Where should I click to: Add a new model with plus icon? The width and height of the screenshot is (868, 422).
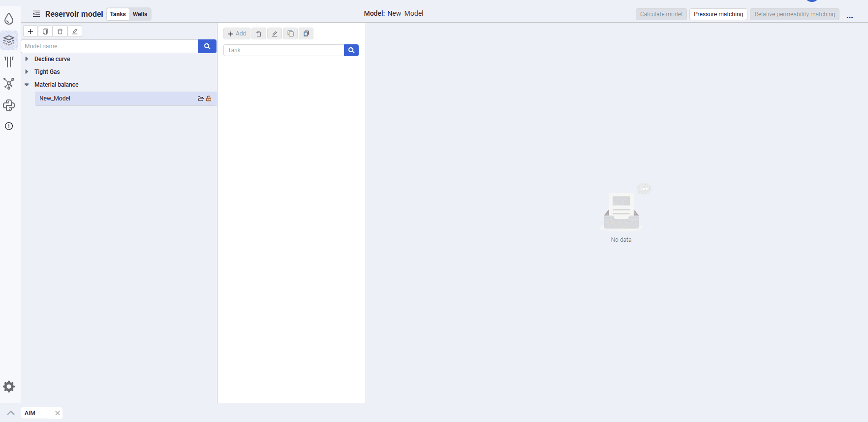pyautogui.click(x=31, y=32)
